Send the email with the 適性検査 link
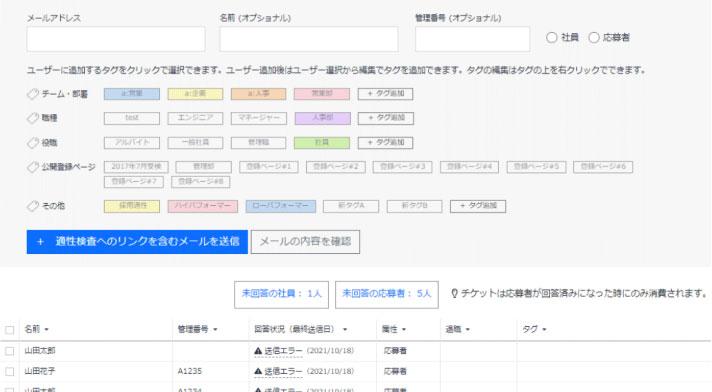 pos(137,242)
